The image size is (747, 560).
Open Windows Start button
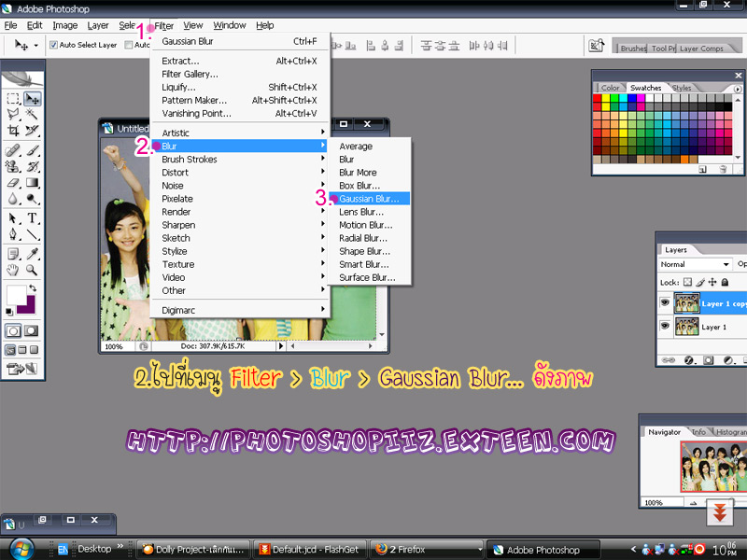[21, 549]
